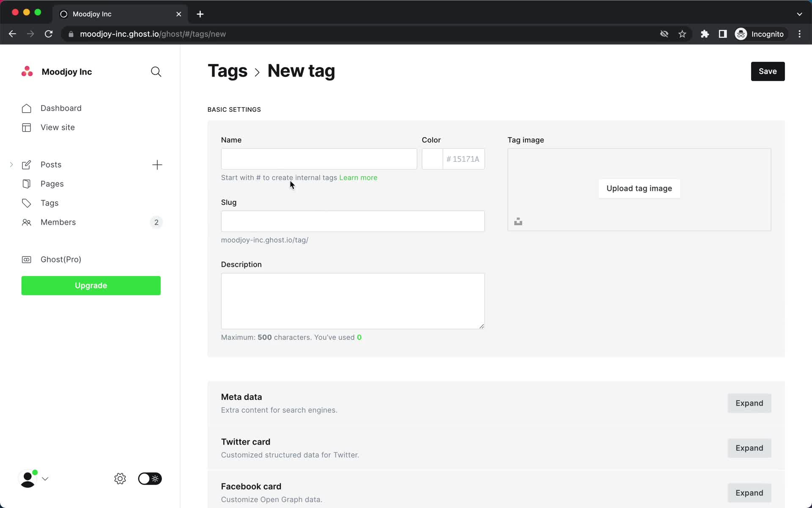Click the Upgrade button

coord(91,285)
